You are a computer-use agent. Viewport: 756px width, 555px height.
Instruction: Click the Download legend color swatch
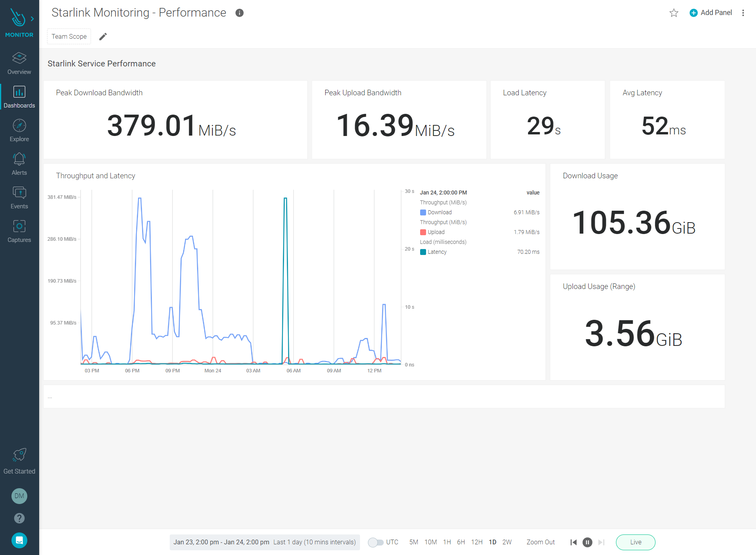tap(423, 212)
